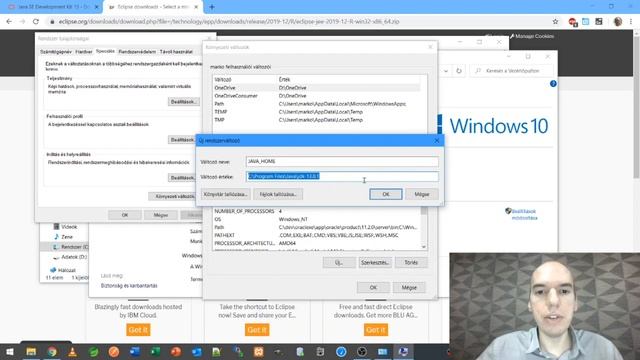The height and width of the screenshot is (360, 640).
Task: Open File Explorer from taskbar
Action: click(x=31, y=351)
